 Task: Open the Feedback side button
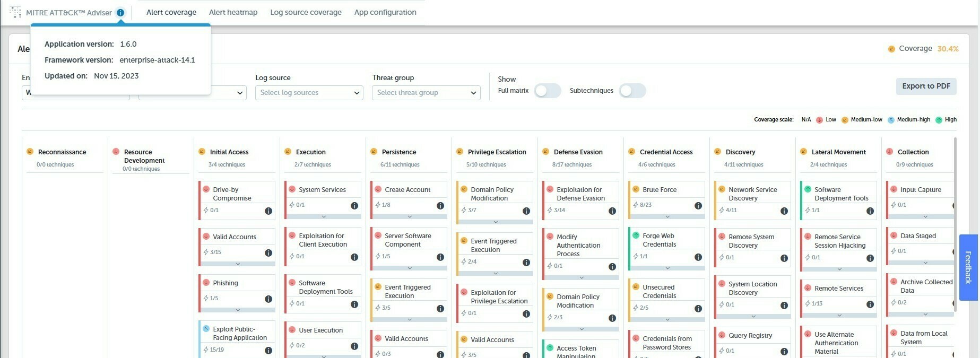click(968, 268)
